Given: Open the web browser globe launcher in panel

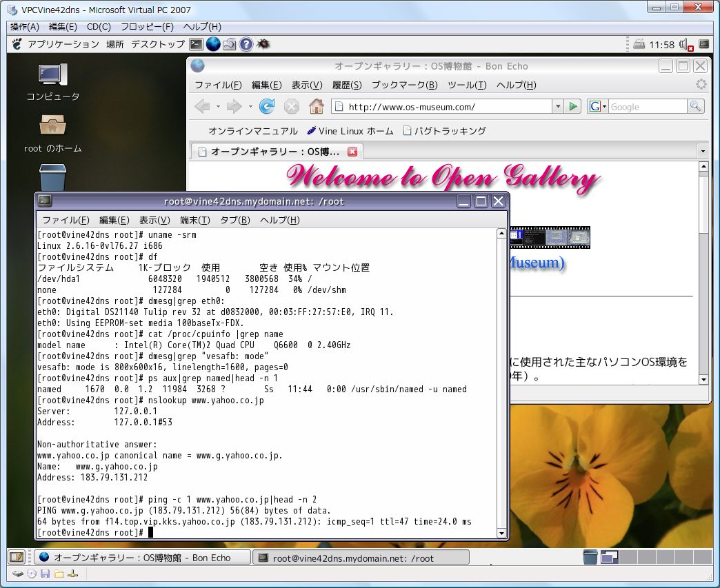Looking at the screenshot, I should coord(213,44).
